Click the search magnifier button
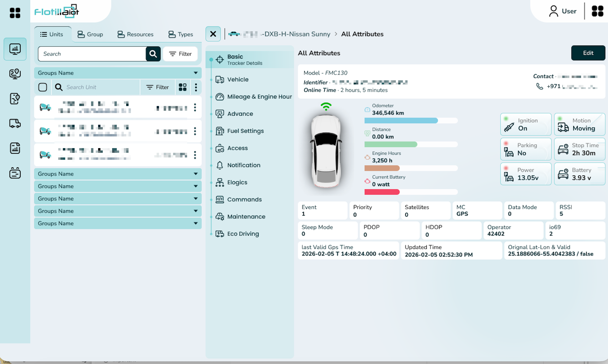Image resolution: width=608 pixels, height=364 pixels. [x=153, y=54]
